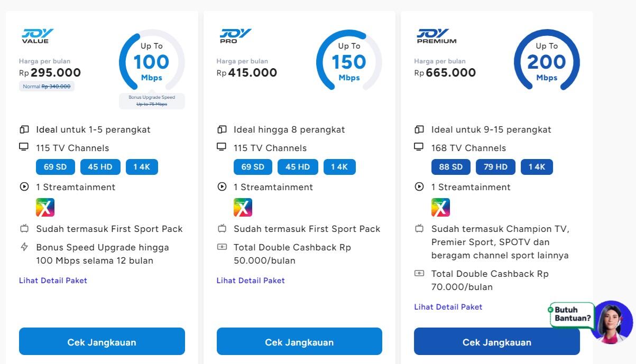Viewport: 636px width, 364px height.
Task: Click 'Cek Jangkauan' on the JOY Value card
Action: (102, 342)
